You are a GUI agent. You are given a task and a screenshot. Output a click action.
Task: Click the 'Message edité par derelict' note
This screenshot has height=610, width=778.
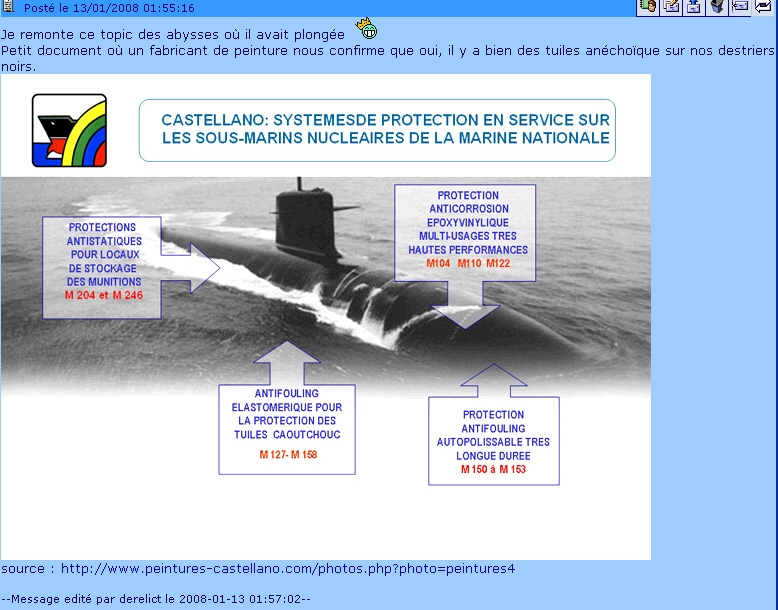click(x=156, y=599)
